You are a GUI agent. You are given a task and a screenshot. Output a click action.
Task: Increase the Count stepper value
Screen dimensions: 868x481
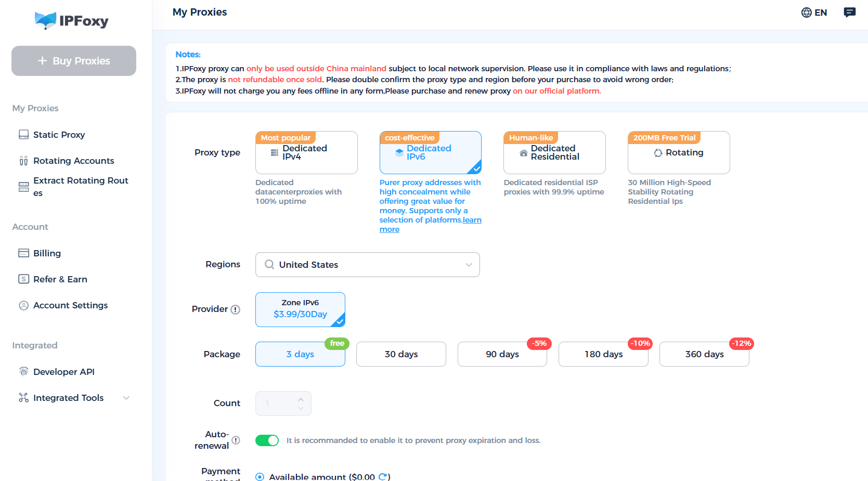click(301, 399)
